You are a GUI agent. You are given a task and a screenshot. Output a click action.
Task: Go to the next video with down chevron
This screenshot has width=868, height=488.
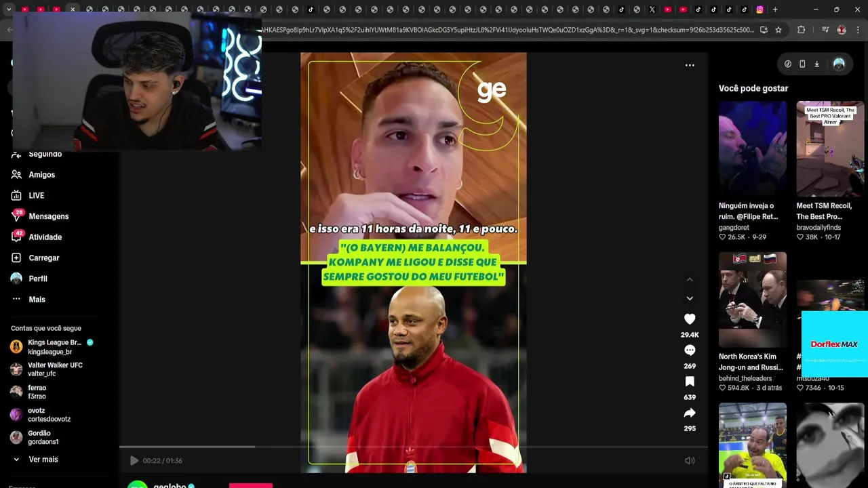coord(690,298)
